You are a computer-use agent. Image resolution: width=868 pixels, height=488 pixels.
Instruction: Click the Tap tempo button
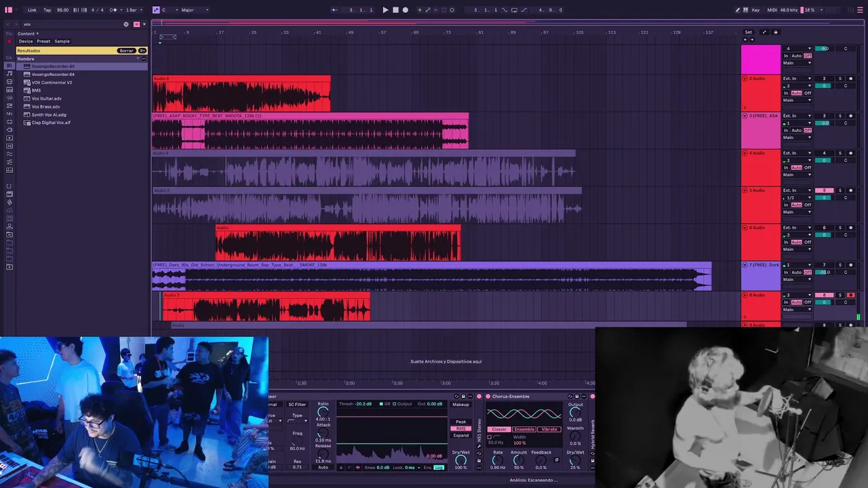point(47,10)
